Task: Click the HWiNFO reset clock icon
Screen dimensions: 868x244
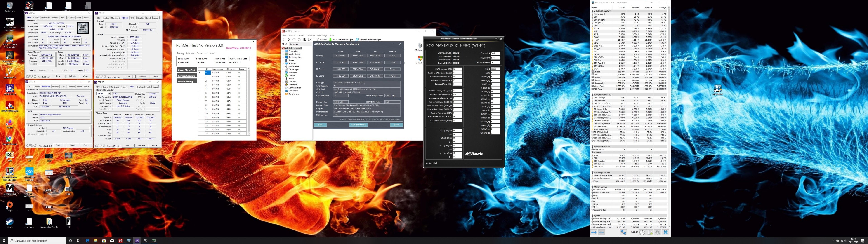Action: point(642,232)
